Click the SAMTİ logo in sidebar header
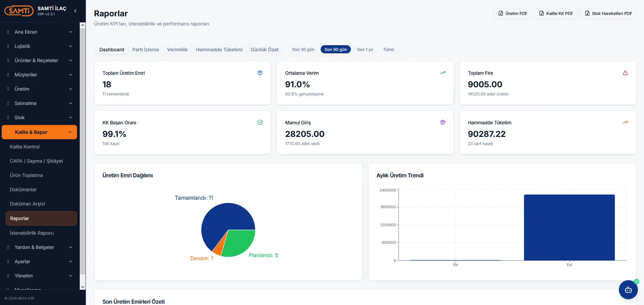Image resolution: width=644 pixels, height=305 pixels. pyautogui.click(x=19, y=11)
